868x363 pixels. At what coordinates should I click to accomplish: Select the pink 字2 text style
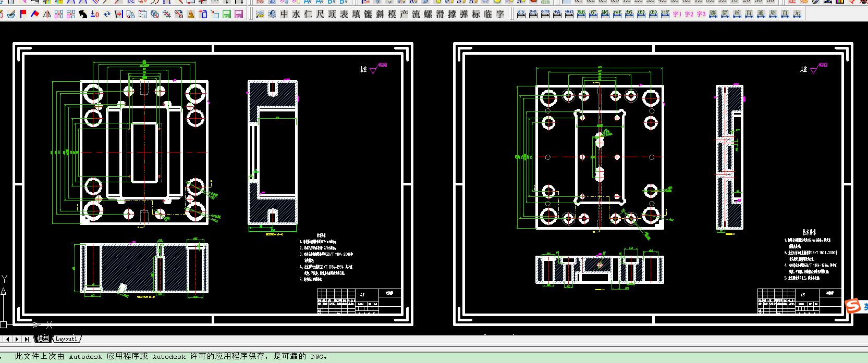689,14
